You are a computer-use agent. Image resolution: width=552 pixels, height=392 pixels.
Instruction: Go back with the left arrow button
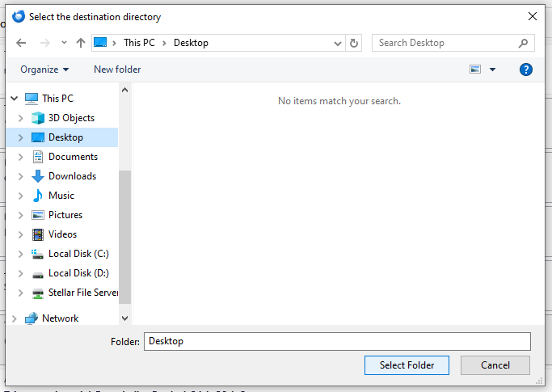coord(21,43)
